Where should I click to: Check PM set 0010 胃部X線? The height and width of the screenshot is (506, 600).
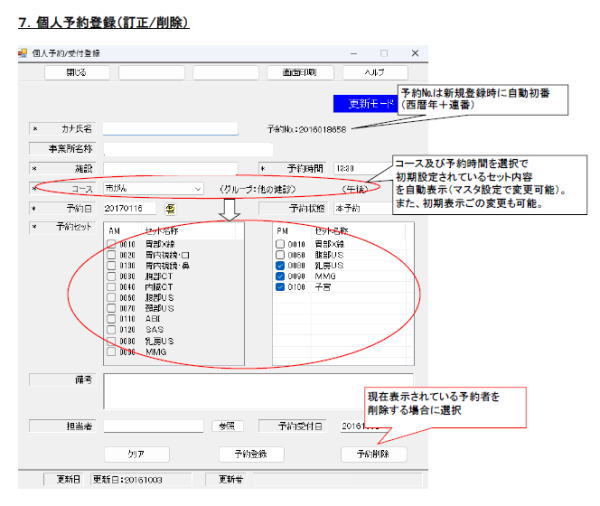[x=280, y=244]
